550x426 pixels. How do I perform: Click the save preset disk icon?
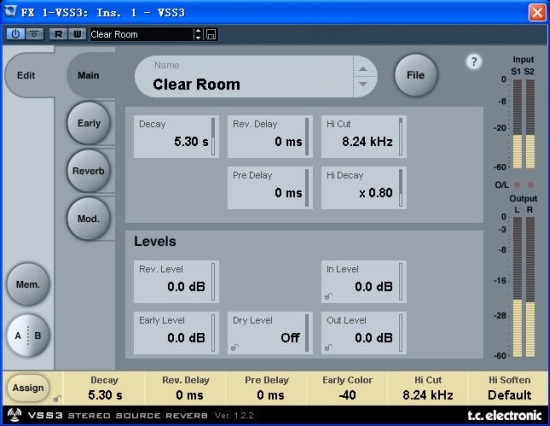coord(211,34)
